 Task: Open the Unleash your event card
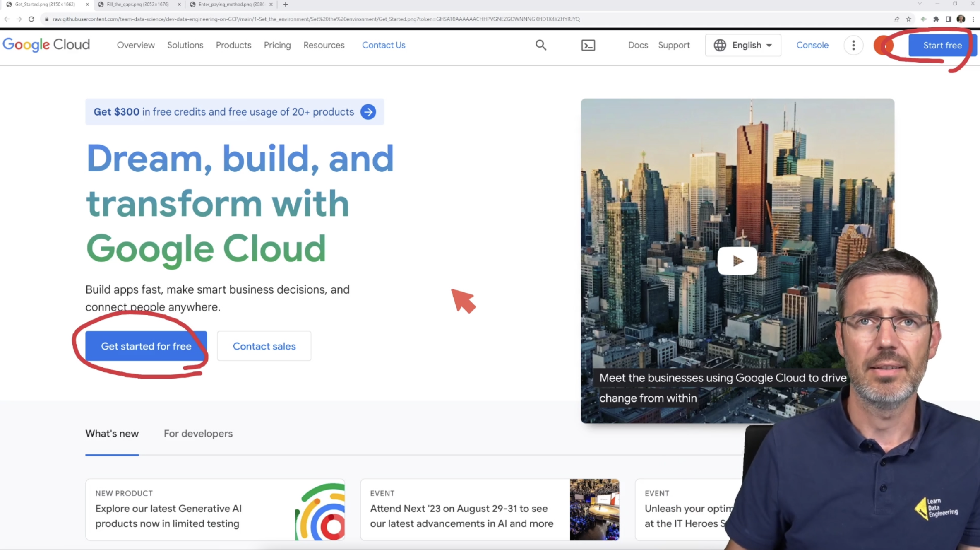click(687, 510)
